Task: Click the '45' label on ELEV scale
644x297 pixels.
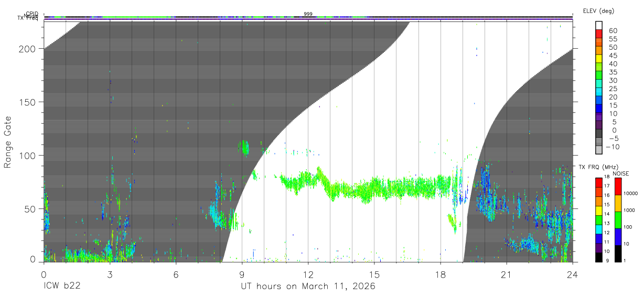Action: pyautogui.click(x=613, y=56)
